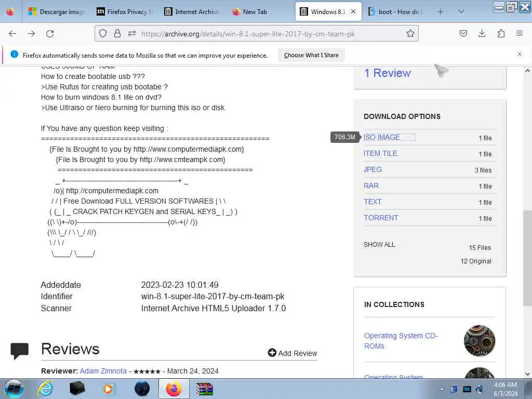
Task: Click the 15 Files count text
Action: point(480,248)
